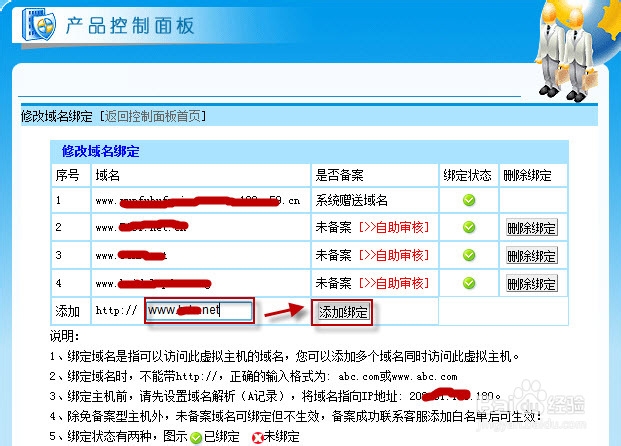Click the 产品控制面板 header title

click(130, 26)
